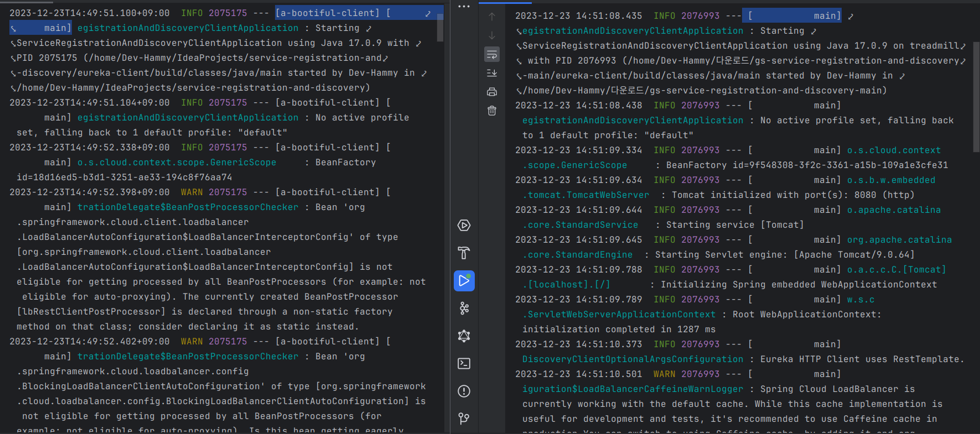This screenshot has width=980, height=434.
Task: Click the Down the Stack Trace arrow
Action: click(x=492, y=35)
